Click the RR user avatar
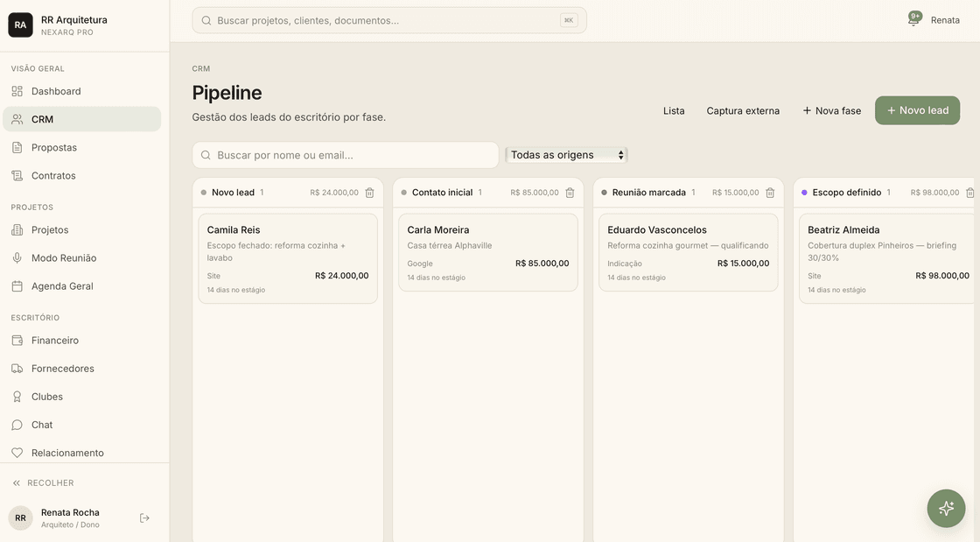Screen dimensions: 980x542 pyautogui.click(x=20, y=518)
